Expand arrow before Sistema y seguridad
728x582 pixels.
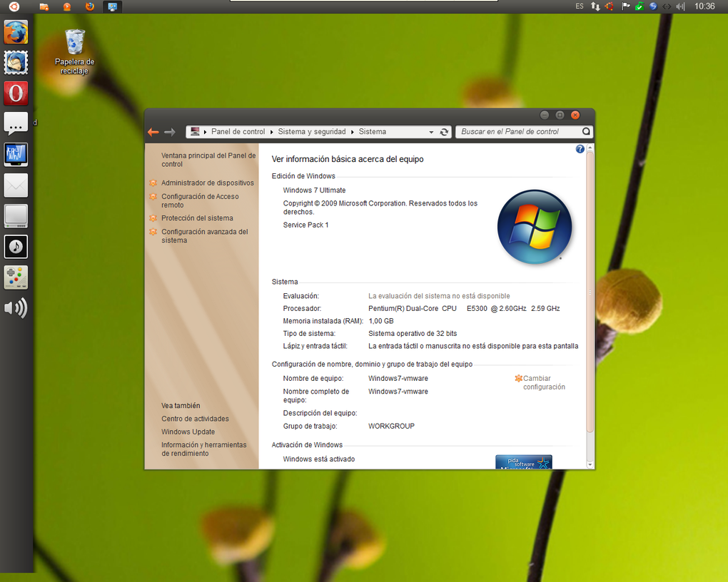272,132
